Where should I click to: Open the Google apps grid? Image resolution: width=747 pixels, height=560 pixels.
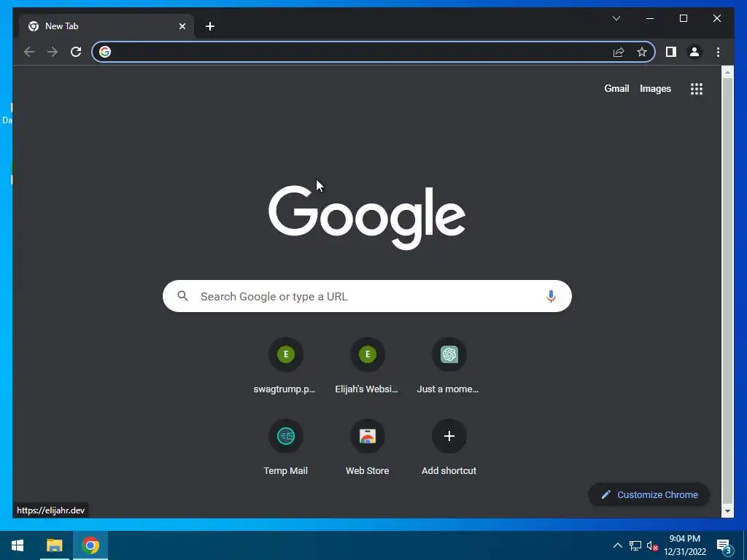[x=697, y=88]
